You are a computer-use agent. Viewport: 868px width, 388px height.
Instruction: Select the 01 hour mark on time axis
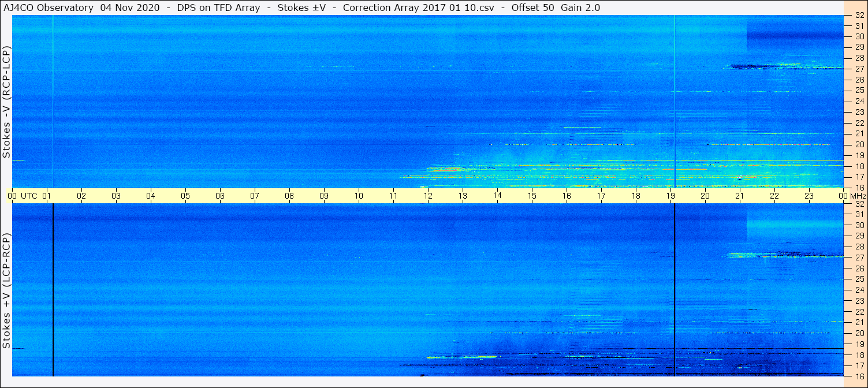[47, 196]
